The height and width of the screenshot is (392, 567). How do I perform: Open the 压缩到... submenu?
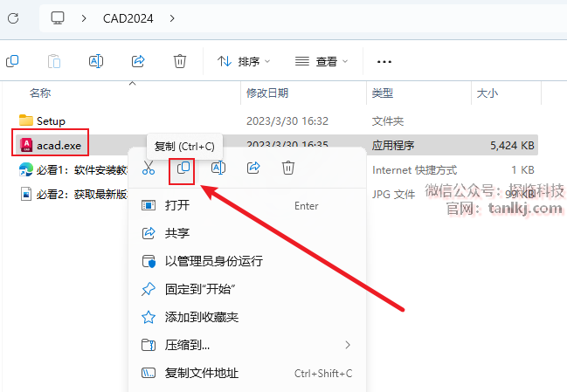coord(247,345)
